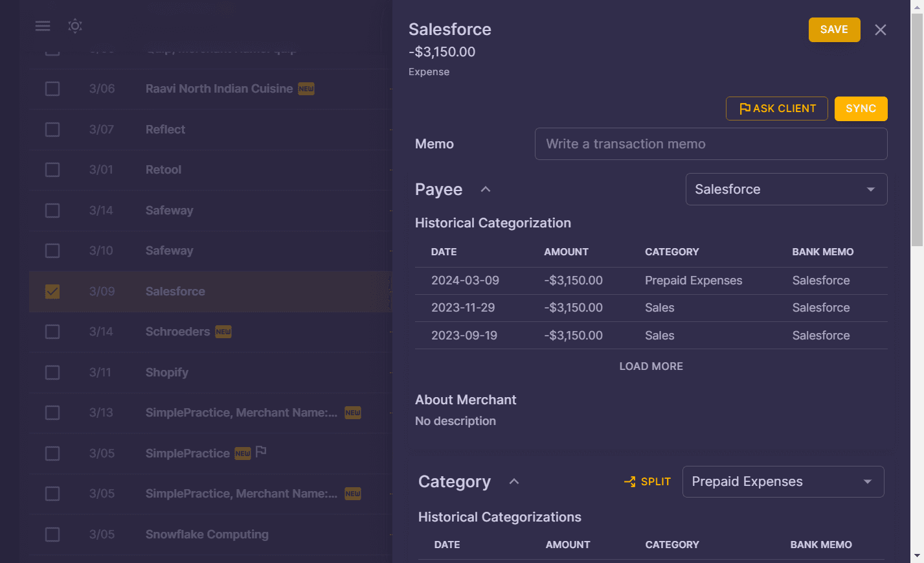This screenshot has width=924, height=563.
Task: Collapse the Category section
Action: tap(514, 481)
